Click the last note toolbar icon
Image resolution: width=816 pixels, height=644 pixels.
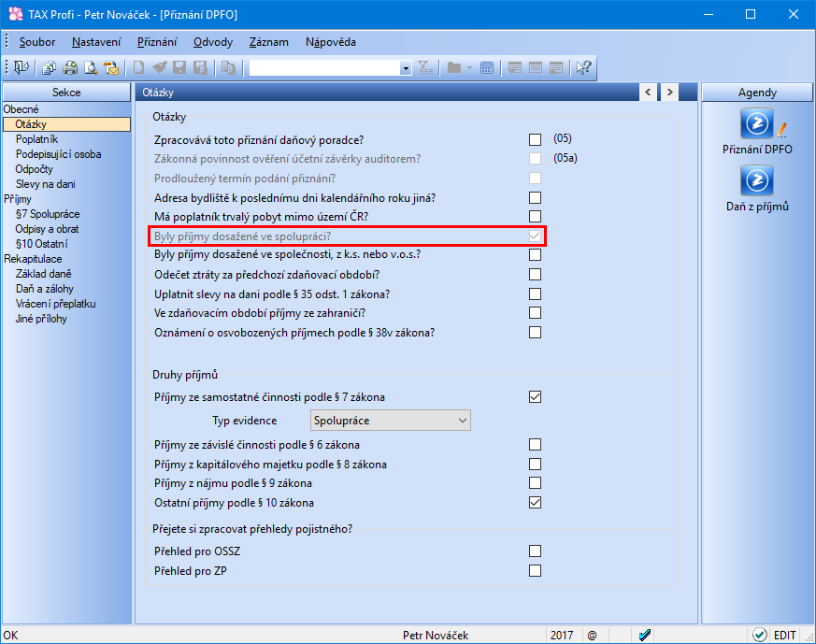[556, 67]
